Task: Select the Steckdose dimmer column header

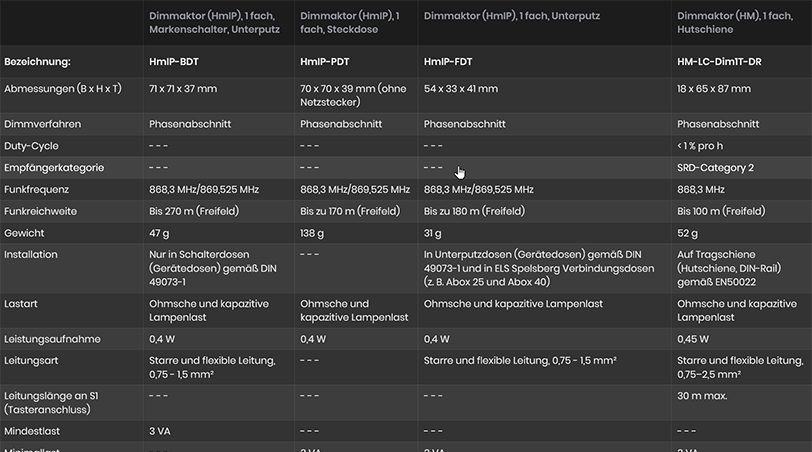Action: coord(350,23)
